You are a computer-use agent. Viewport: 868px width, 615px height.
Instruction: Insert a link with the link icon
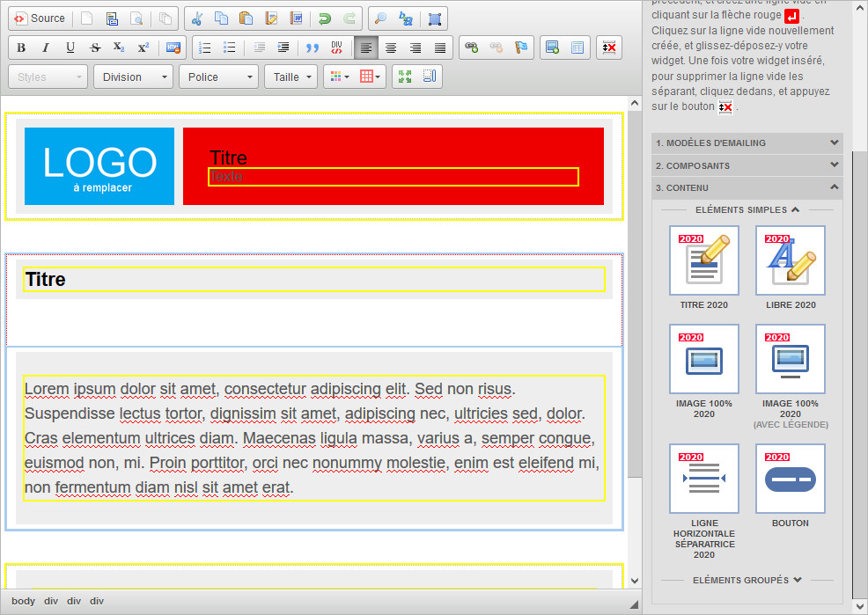click(x=472, y=48)
